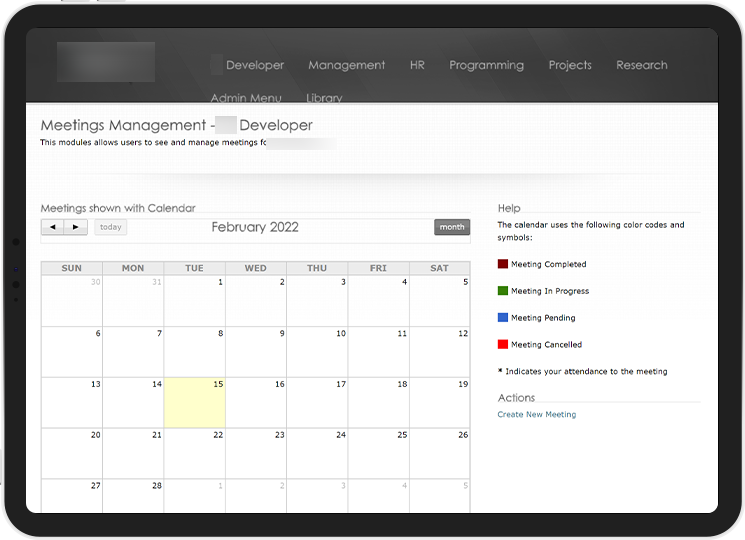Switch to month view button
Viewport: 745px width, 540px height.
click(452, 227)
